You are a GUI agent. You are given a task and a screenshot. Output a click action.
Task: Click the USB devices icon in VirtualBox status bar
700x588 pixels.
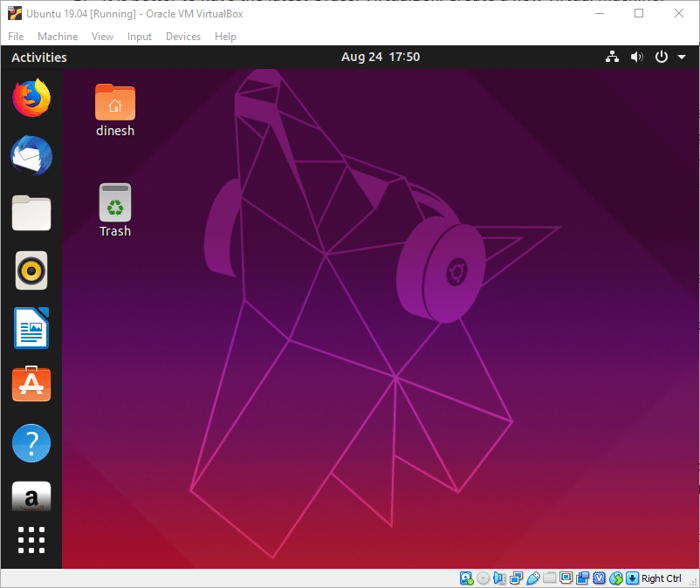click(x=533, y=578)
